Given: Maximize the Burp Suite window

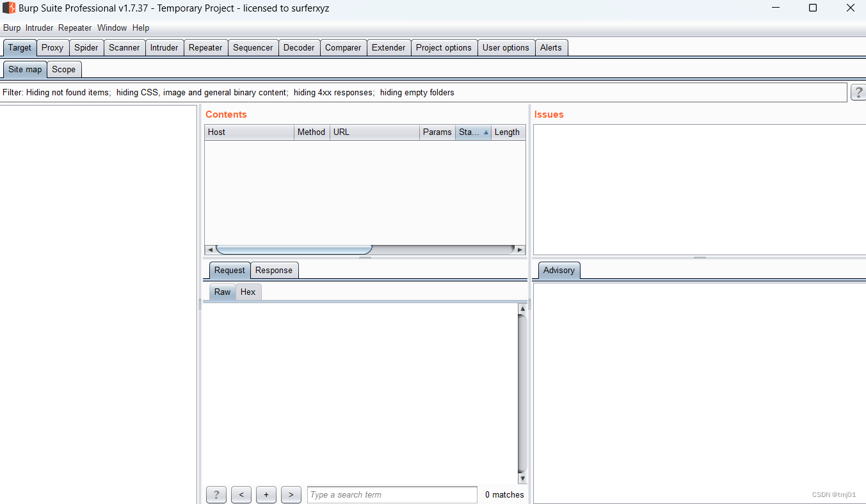Looking at the screenshot, I should (x=813, y=8).
